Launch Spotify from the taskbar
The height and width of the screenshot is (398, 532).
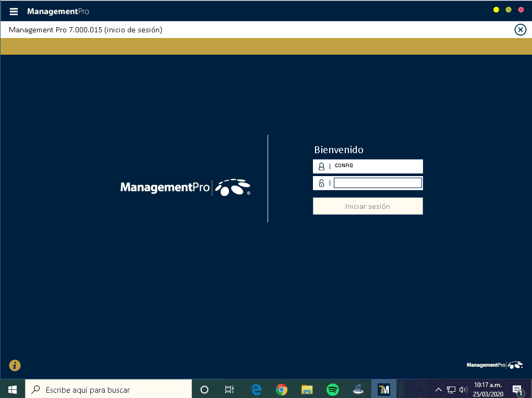[333, 389]
